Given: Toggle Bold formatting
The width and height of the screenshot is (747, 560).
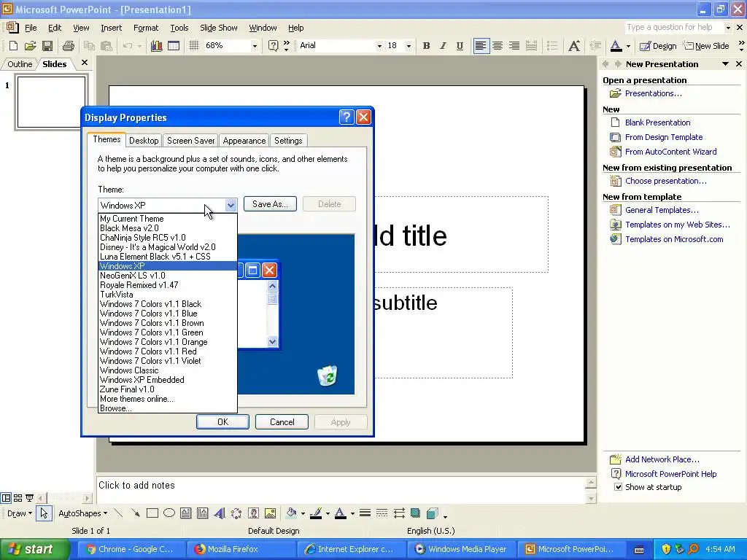Looking at the screenshot, I should coord(426,46).
